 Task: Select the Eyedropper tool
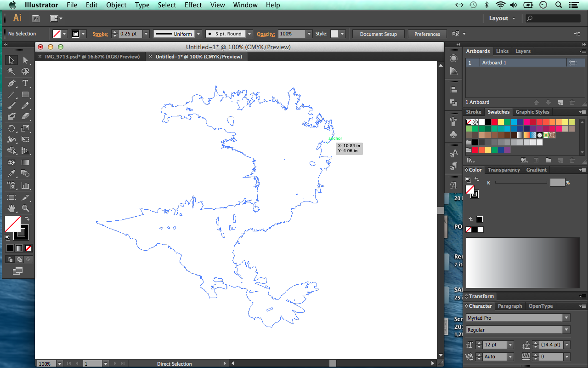point(11,173)
